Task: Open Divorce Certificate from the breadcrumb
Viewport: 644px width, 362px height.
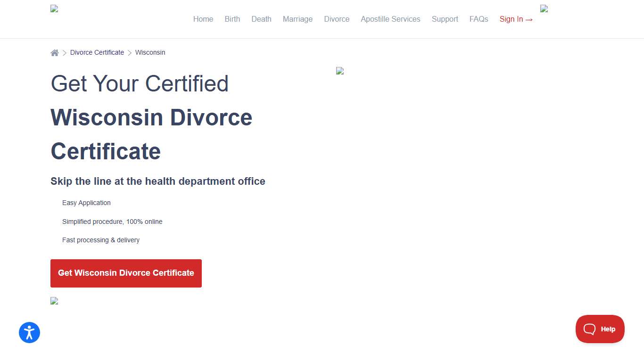Action: pos(97,52)
